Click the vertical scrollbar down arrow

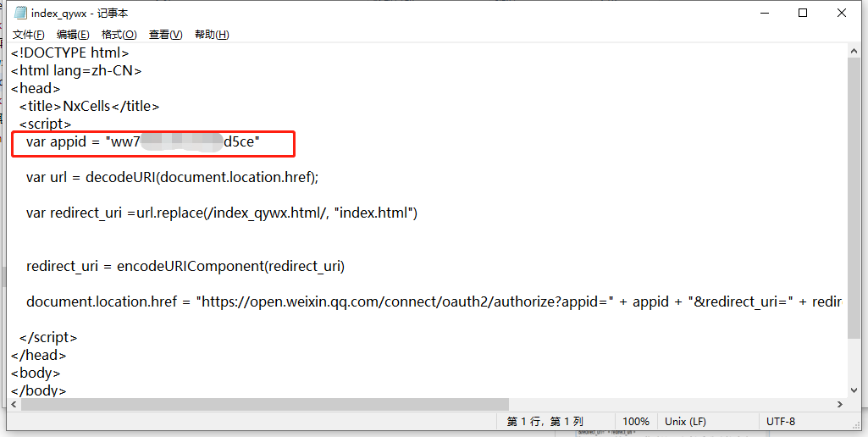(854, 390)
